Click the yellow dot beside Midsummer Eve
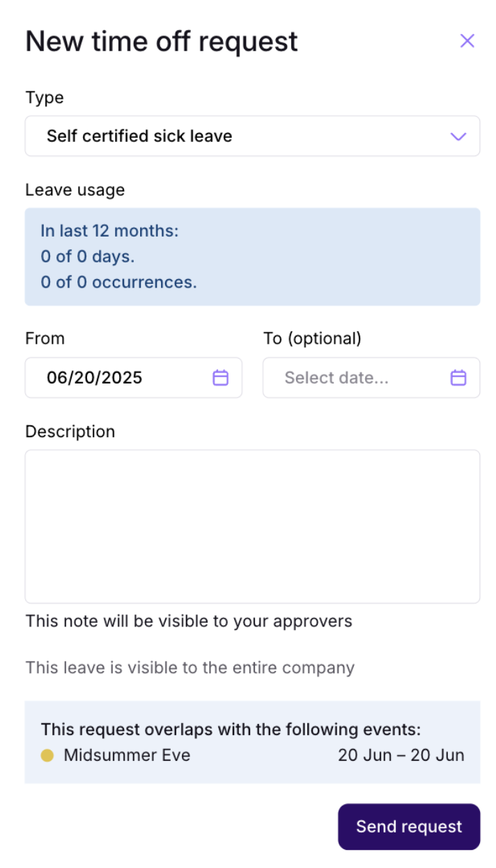 pyautogui.click(x=47, y=755)
